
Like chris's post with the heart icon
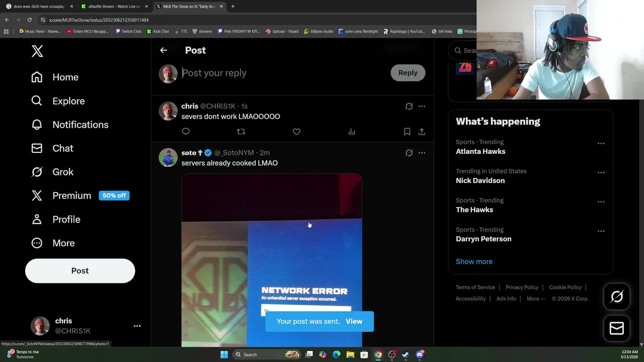tap(296, 131)
